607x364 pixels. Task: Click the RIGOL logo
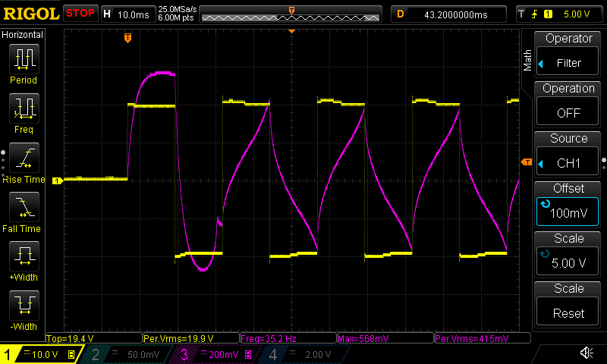(31, 14)
